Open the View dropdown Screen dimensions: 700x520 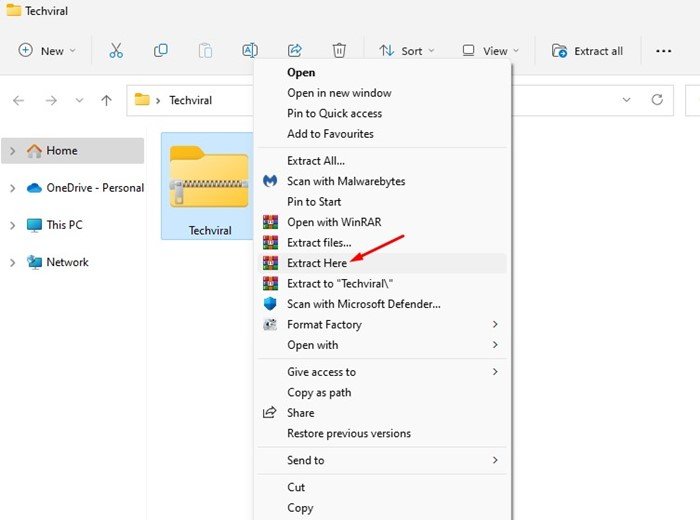pos(491,51)
